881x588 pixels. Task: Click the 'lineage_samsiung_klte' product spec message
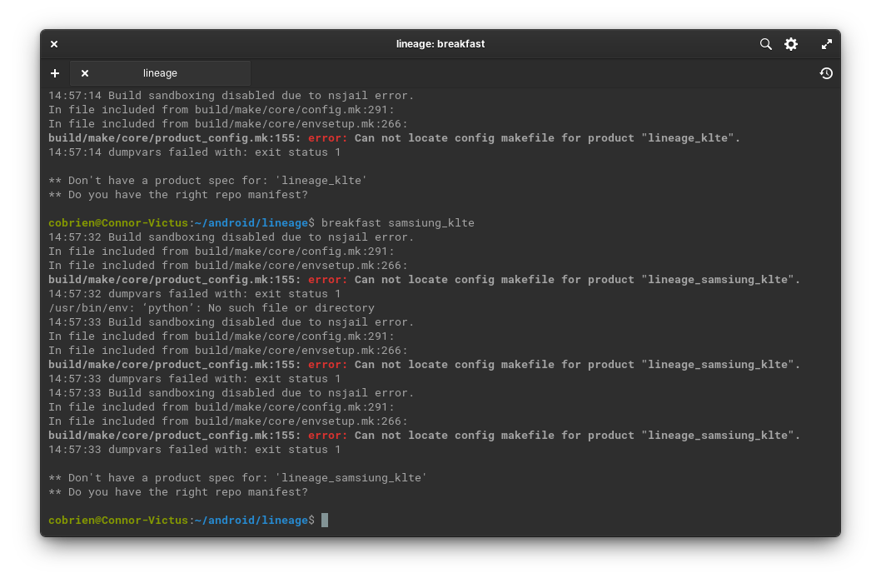point(237,478)
